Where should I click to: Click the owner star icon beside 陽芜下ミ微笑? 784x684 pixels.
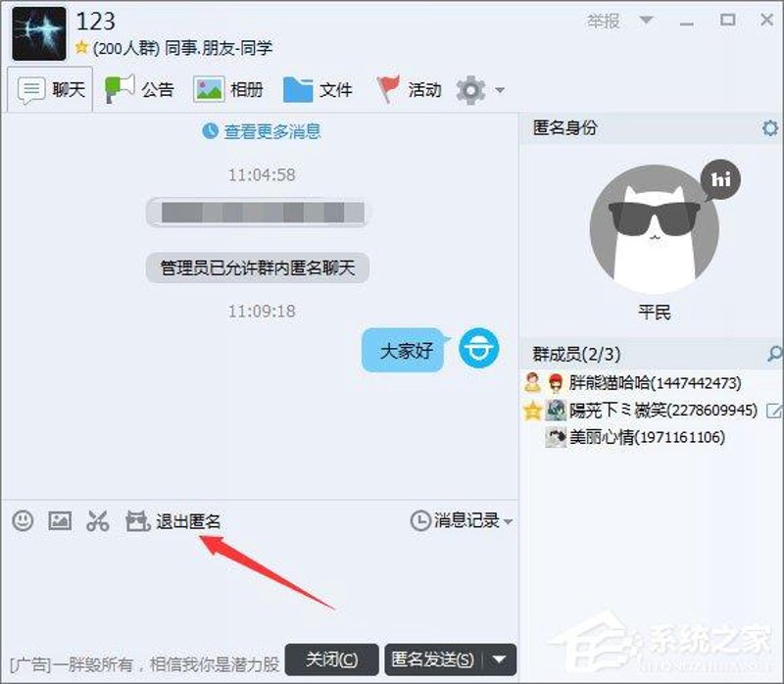pos(532,411)
